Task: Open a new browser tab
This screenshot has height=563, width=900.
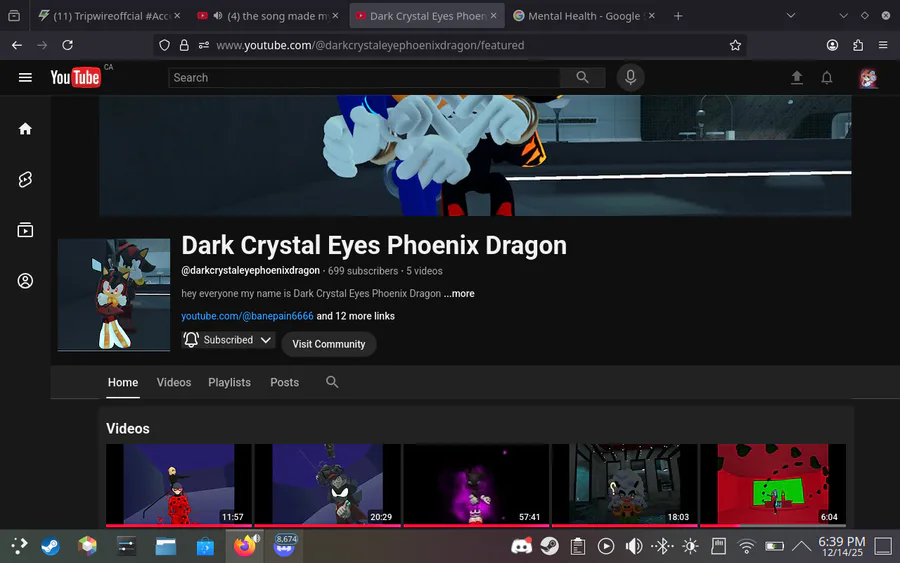Action: [x=678, y=16]
